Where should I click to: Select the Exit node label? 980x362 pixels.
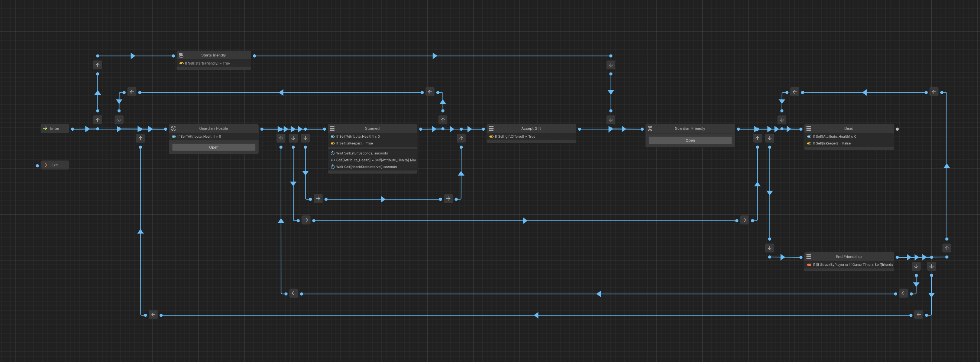coord(55,165)
